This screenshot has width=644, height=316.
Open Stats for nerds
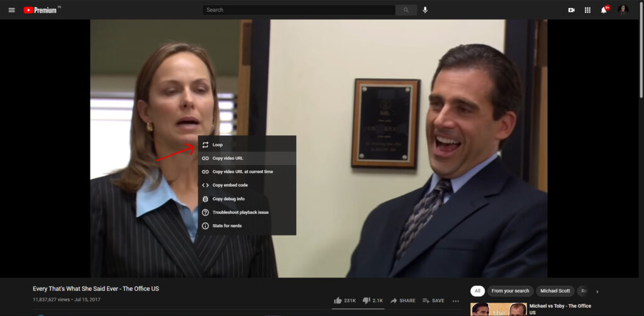pos(247,225)
